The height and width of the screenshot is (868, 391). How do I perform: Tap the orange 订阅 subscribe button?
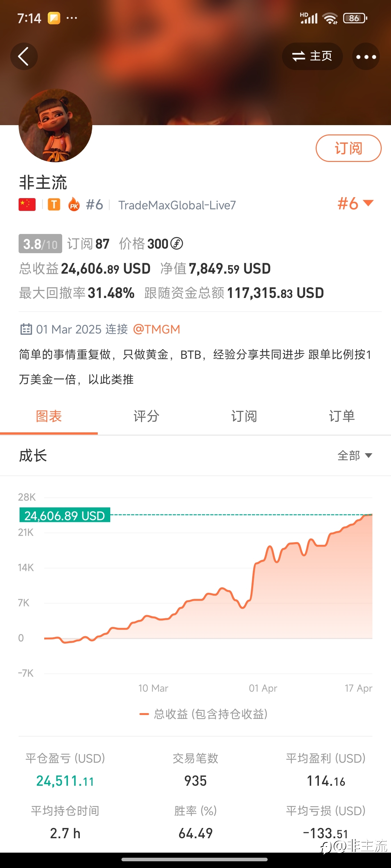pos(348,148)
